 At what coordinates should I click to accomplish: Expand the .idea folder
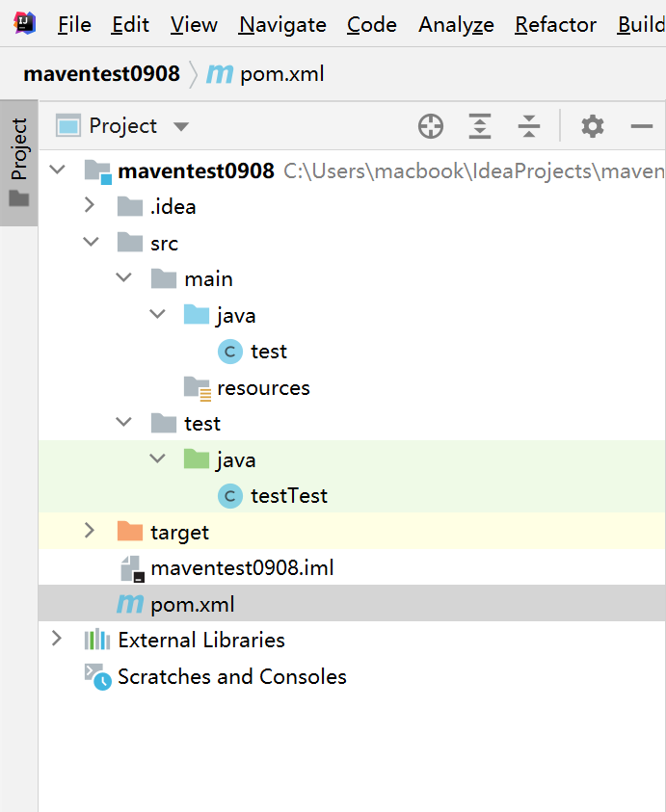point(89,205)
